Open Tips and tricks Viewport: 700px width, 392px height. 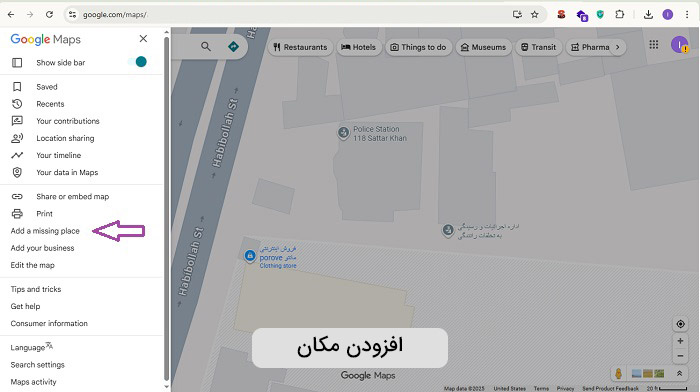(x=36, y=289)
